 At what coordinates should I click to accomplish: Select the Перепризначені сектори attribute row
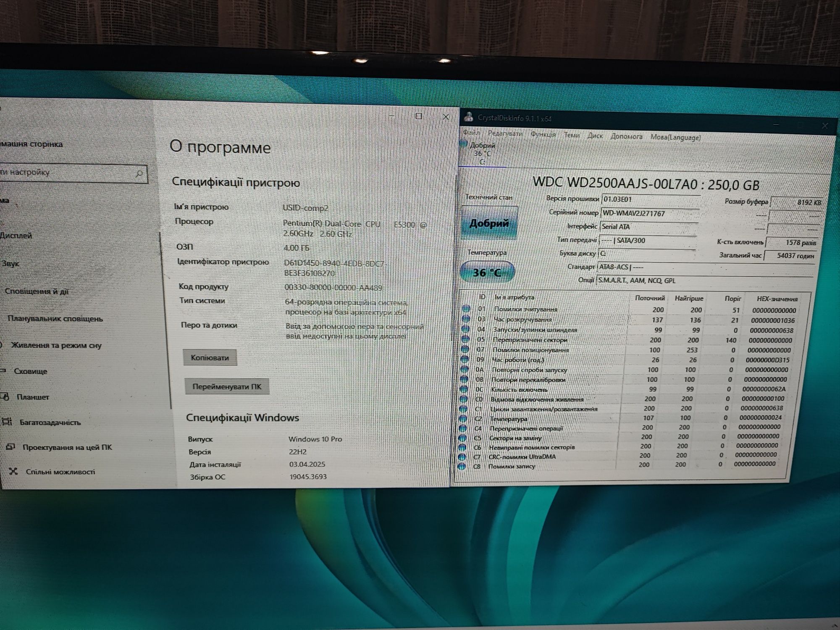[x=628, y=340]
